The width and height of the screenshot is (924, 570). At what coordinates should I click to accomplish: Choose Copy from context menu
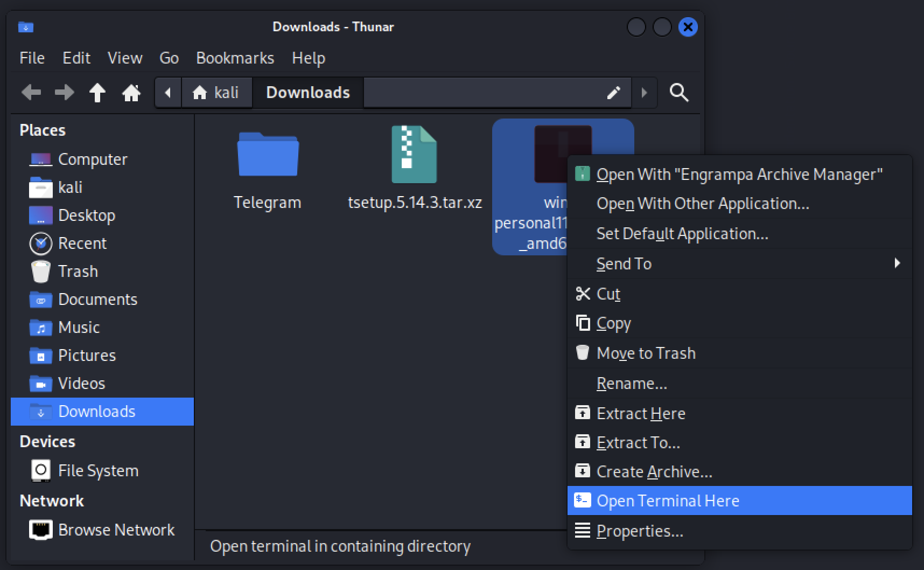pyautogui.click(x=740, y=323)
